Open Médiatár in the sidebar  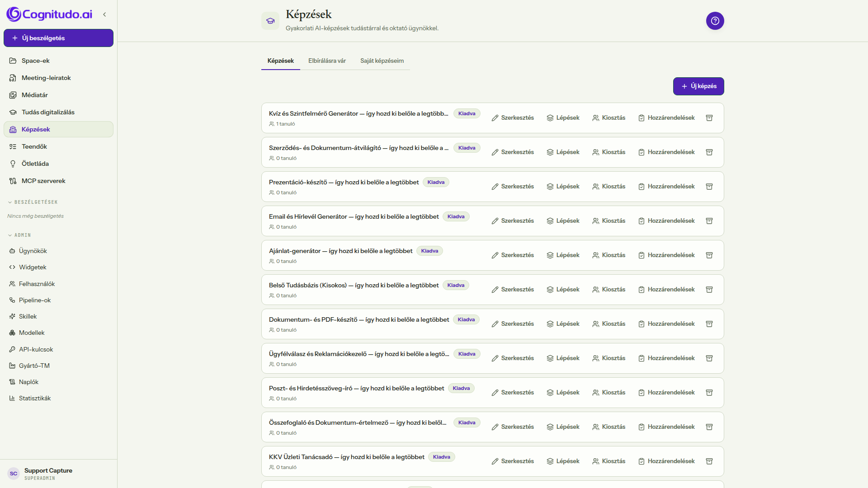pyautogui.click(x=58, y=95)
